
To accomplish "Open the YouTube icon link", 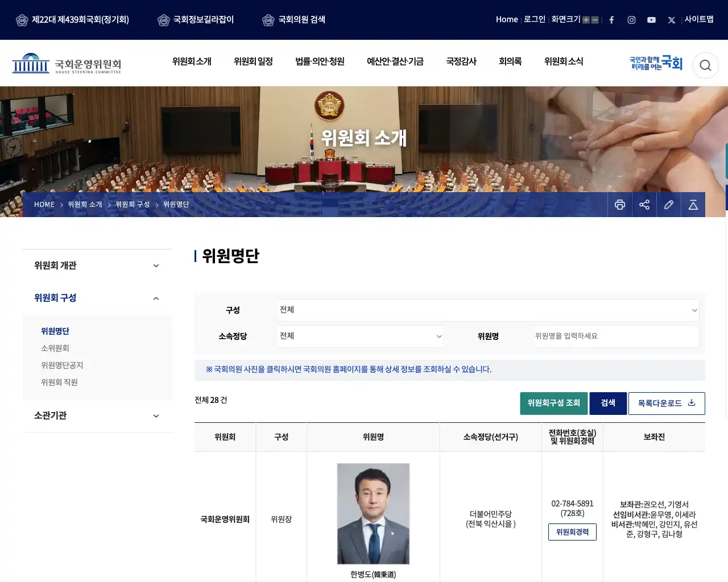I will [x=651, y=20].
